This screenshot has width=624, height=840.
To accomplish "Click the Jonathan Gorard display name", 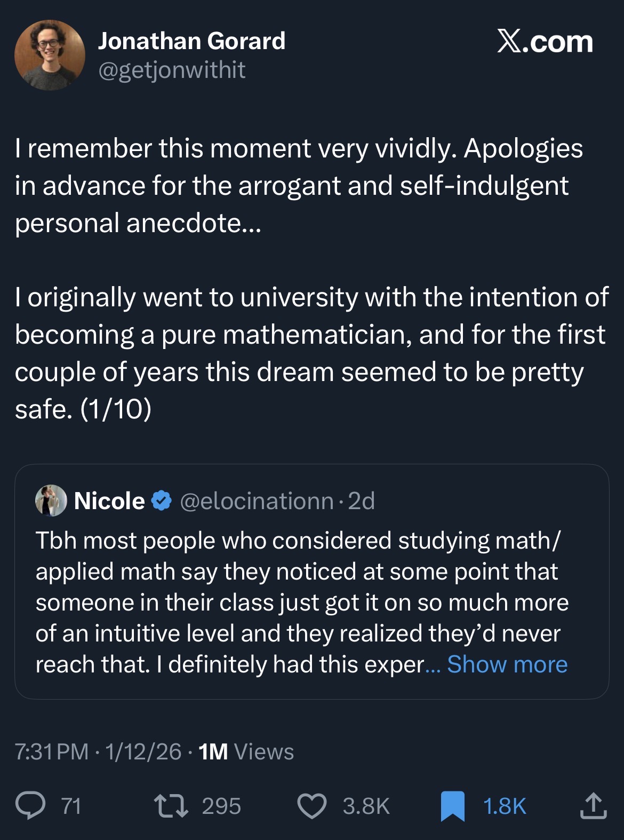I will [191, 41].
